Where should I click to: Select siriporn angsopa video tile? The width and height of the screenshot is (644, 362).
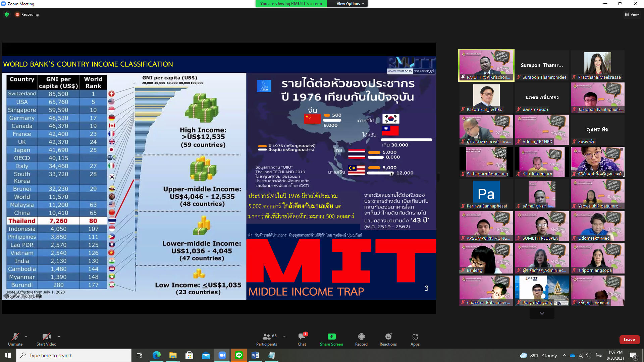coord(598,258)
